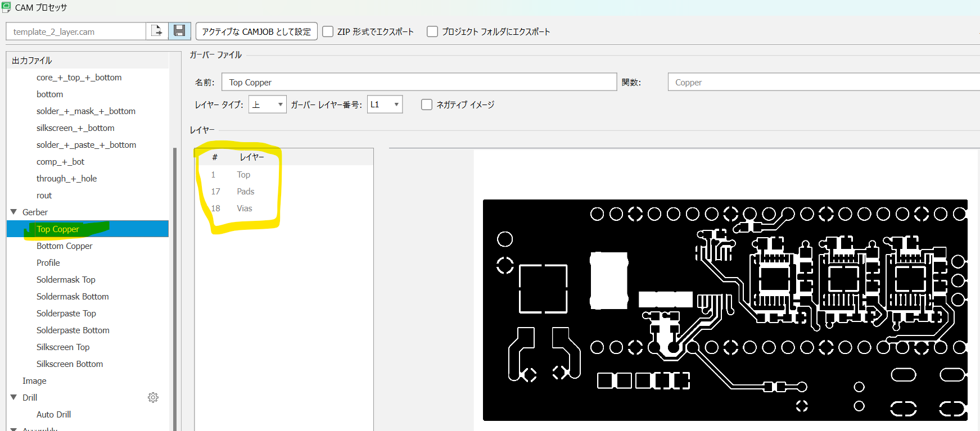Click the Top Copper name field

click(x=419, y=82)
